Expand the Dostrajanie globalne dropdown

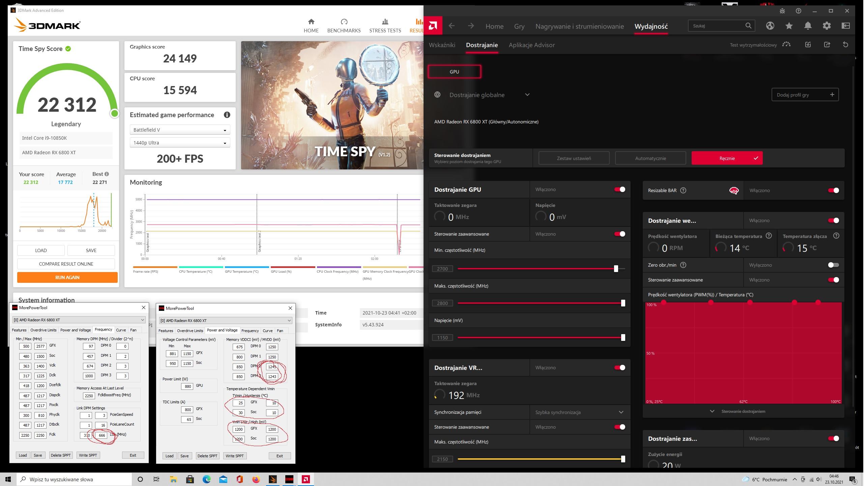(x=527, y=95)
